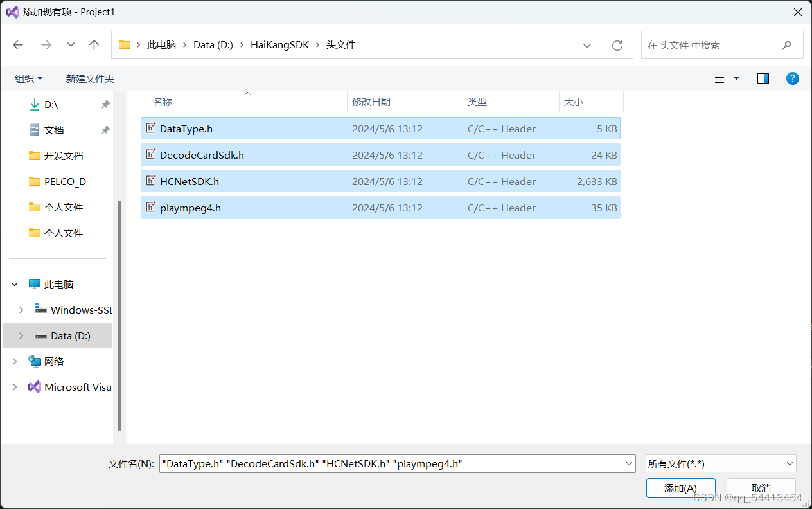Click the back navigation arrow

pyautogui.click(x=18, y=44)
